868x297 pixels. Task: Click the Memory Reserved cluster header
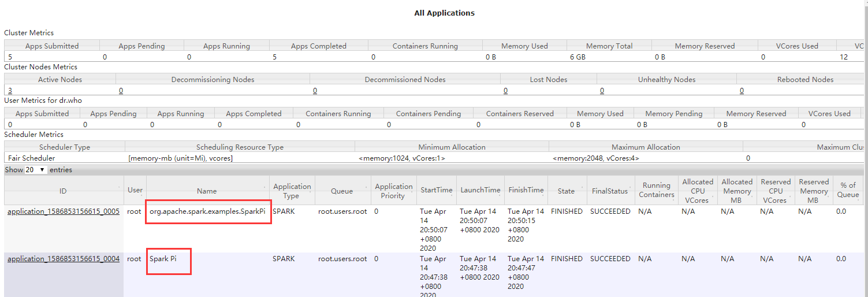click(x=705, y=46)
